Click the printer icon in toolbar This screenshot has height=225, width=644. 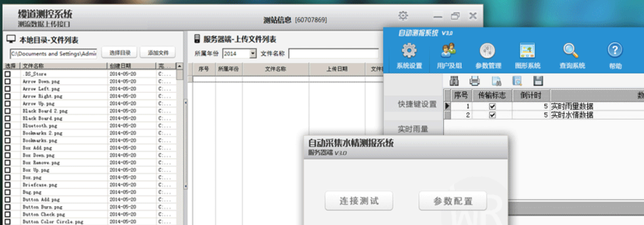tap(474, 81)
